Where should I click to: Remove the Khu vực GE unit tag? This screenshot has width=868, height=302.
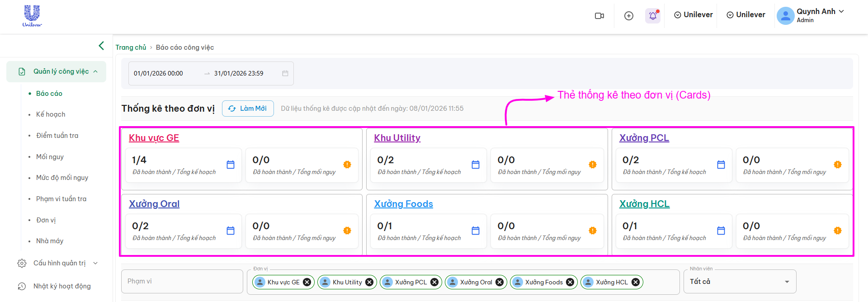tap(307, 282)
